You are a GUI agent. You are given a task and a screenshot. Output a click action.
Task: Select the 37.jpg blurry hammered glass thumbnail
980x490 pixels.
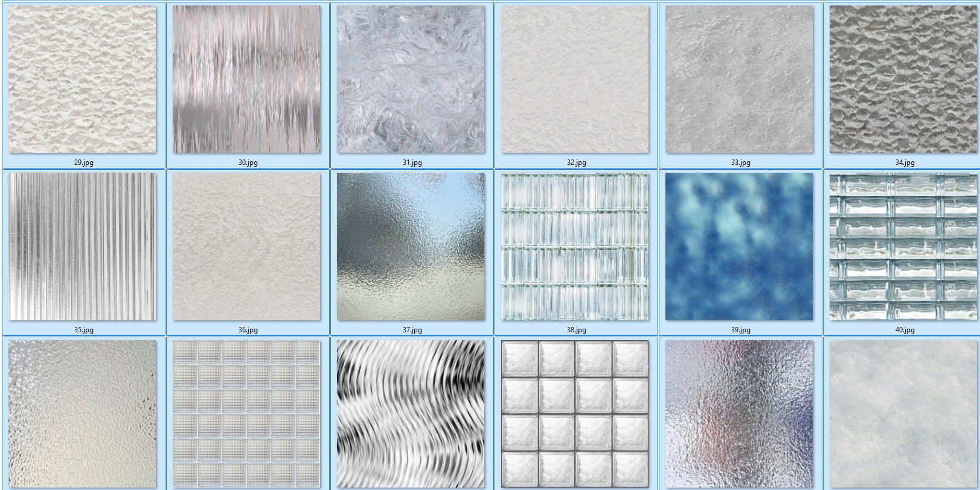tap(411, 247)
